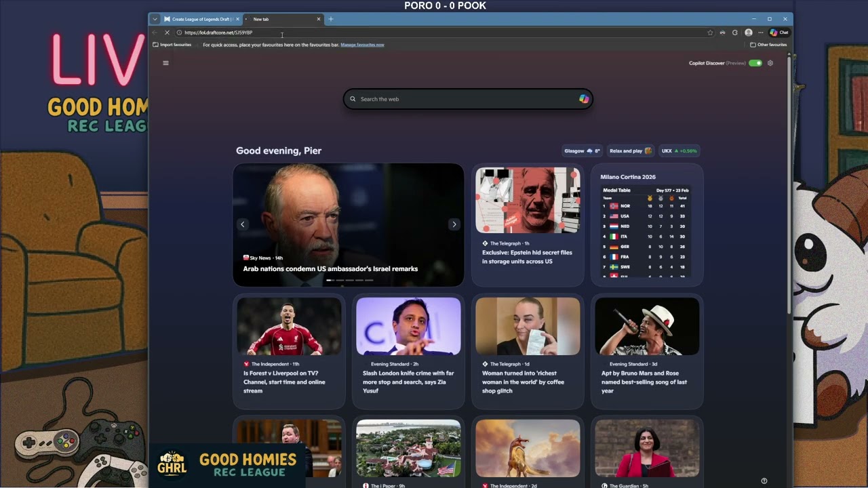Click Import favourites in favourites bar
The image size is (868, 488).
172,45
